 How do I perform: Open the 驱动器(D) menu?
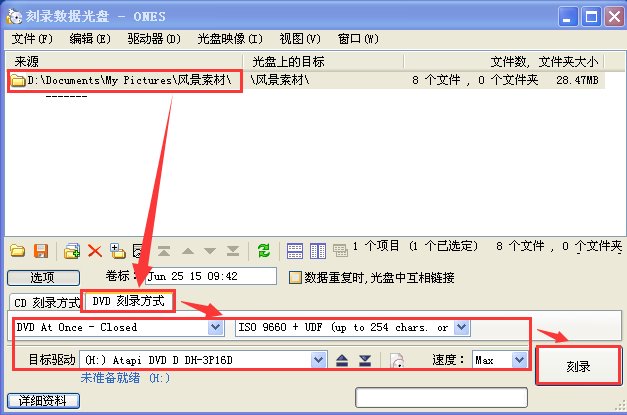point(154,39)
